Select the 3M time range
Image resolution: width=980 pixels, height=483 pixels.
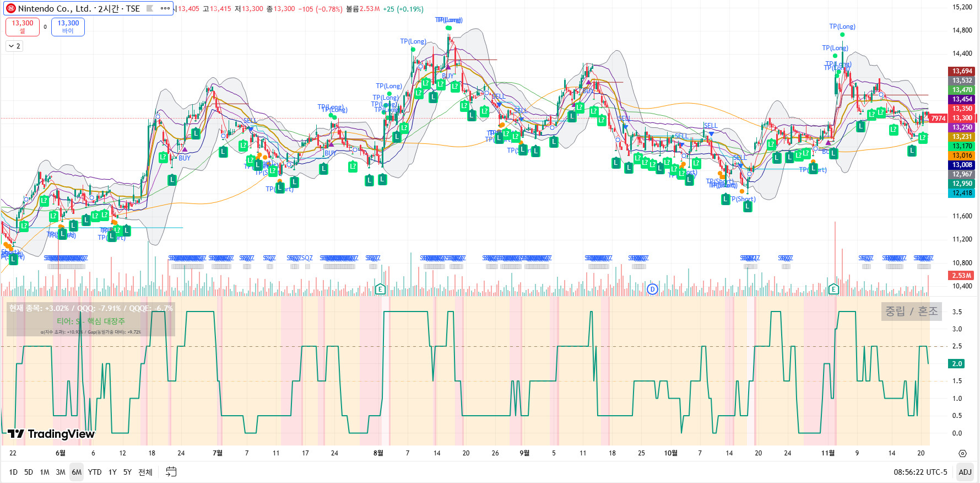pos(61,472)
